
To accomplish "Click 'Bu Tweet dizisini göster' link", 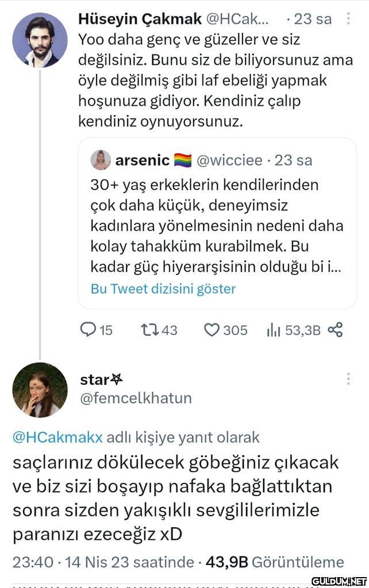I will point(163,288).
